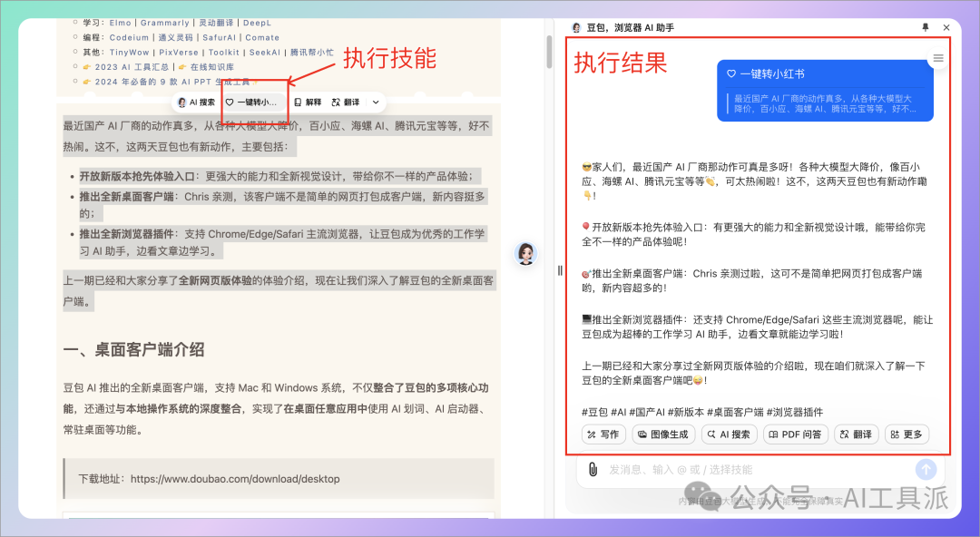Open the 灵动翻译 link
Viewport: 980px width, 537px height.
[216, 23]
